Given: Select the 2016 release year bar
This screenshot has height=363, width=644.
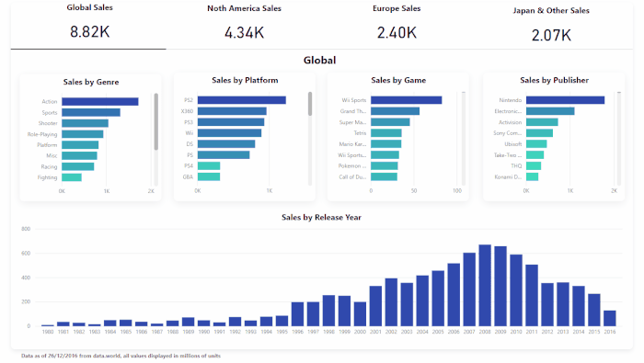Looking at the screenshot, I should click(609, 318).
